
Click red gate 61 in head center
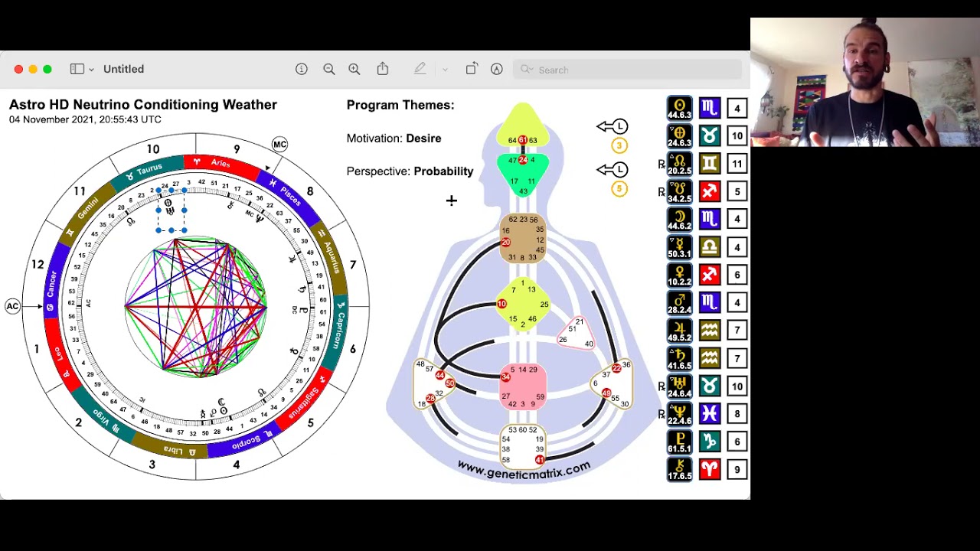click(522, 140)
